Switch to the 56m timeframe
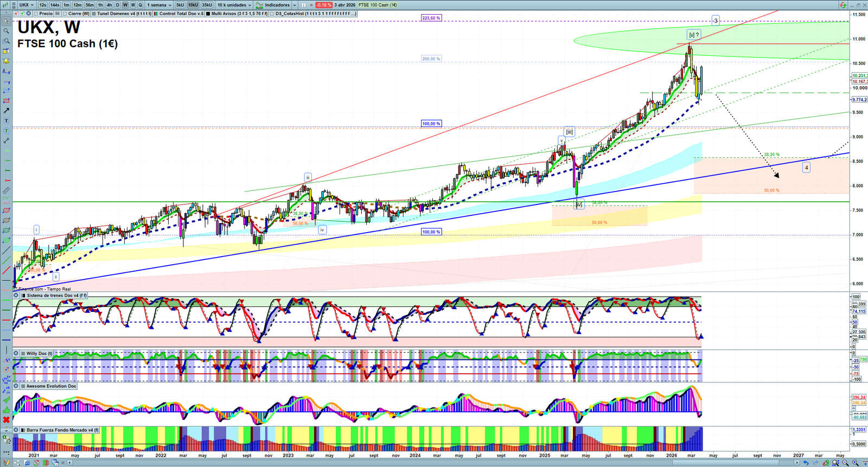 point(90,5)
